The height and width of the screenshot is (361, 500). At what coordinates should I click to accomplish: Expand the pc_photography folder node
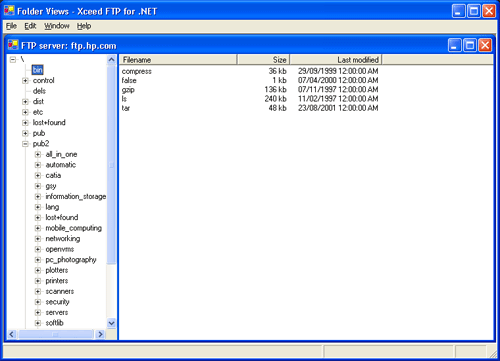(x=38, y=260)
